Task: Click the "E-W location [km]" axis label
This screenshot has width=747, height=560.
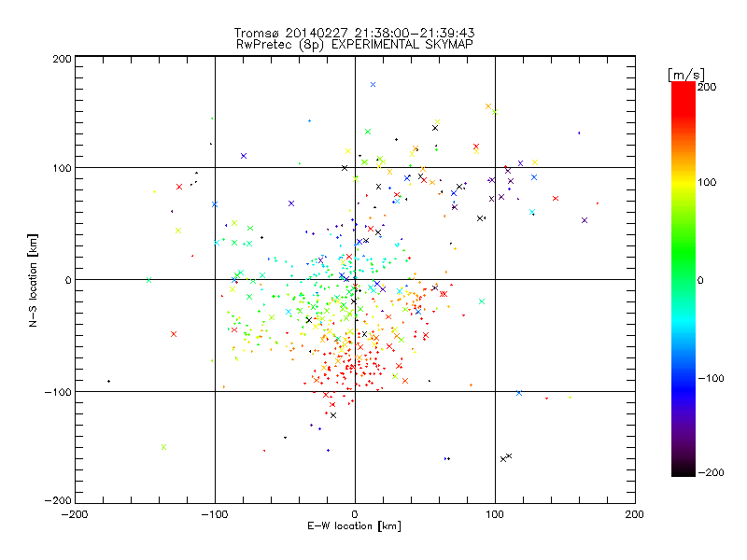Action: click(354, 525)
